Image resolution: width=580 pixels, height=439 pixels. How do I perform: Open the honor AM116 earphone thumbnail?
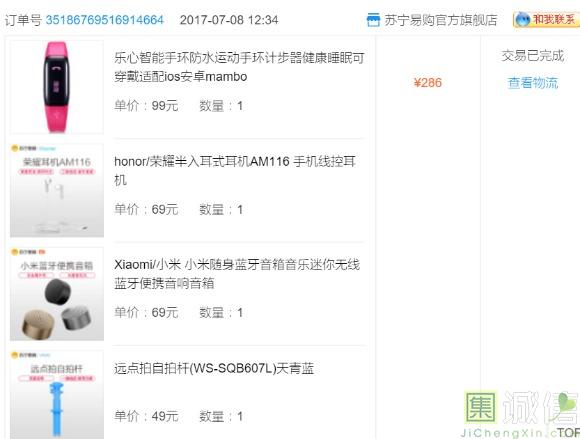57,190
